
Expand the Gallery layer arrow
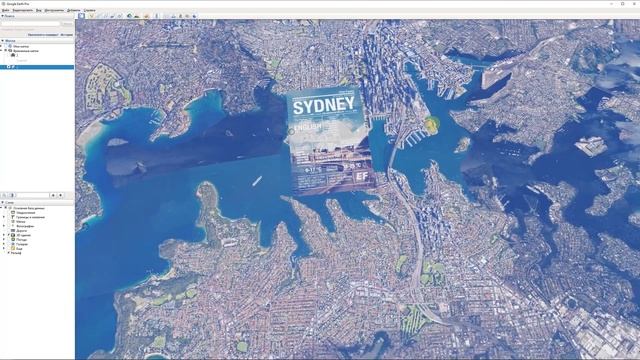(x=4, y=244)
